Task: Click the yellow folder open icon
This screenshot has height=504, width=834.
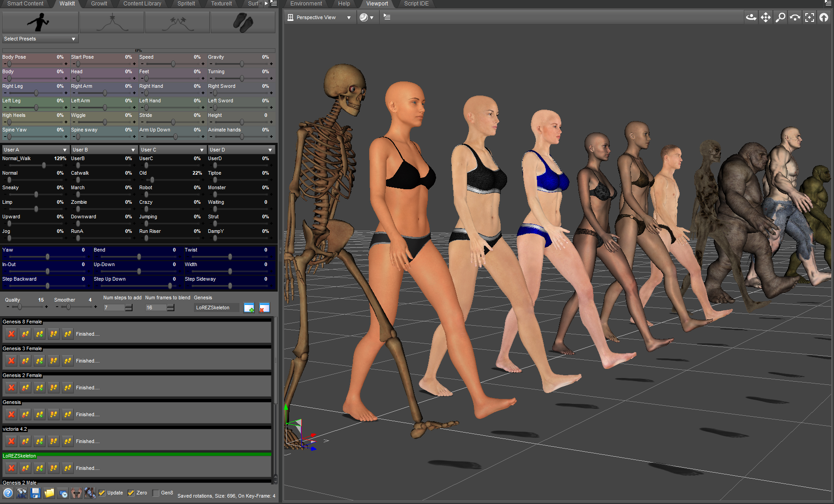Action: [x=49, y=493]
